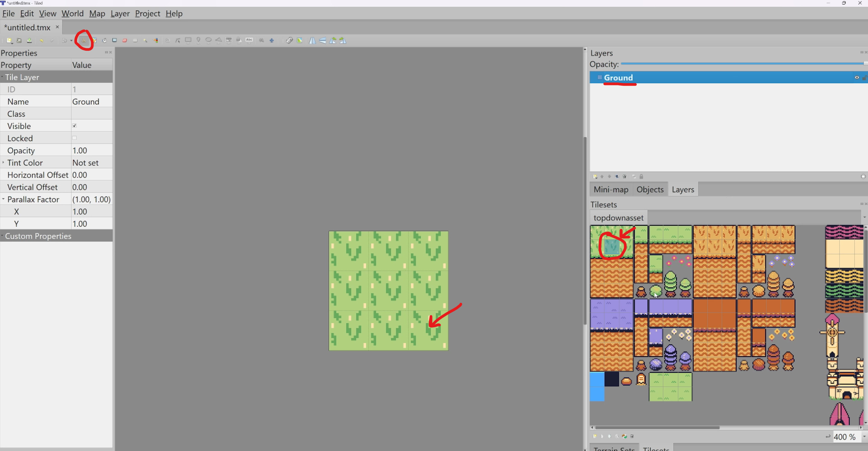
Task: Open the Map menu
Action: pyautogui.click(x=97, y=14)
